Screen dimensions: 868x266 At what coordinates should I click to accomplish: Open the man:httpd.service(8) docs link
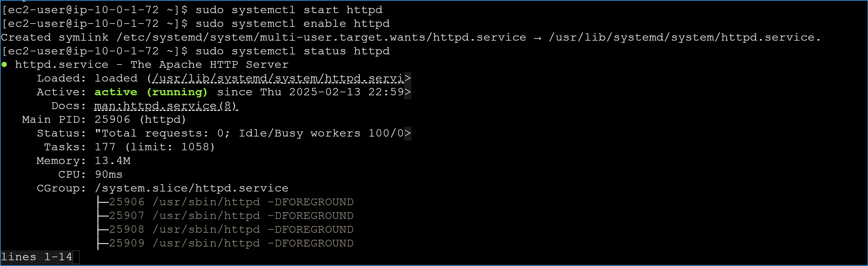166,106
